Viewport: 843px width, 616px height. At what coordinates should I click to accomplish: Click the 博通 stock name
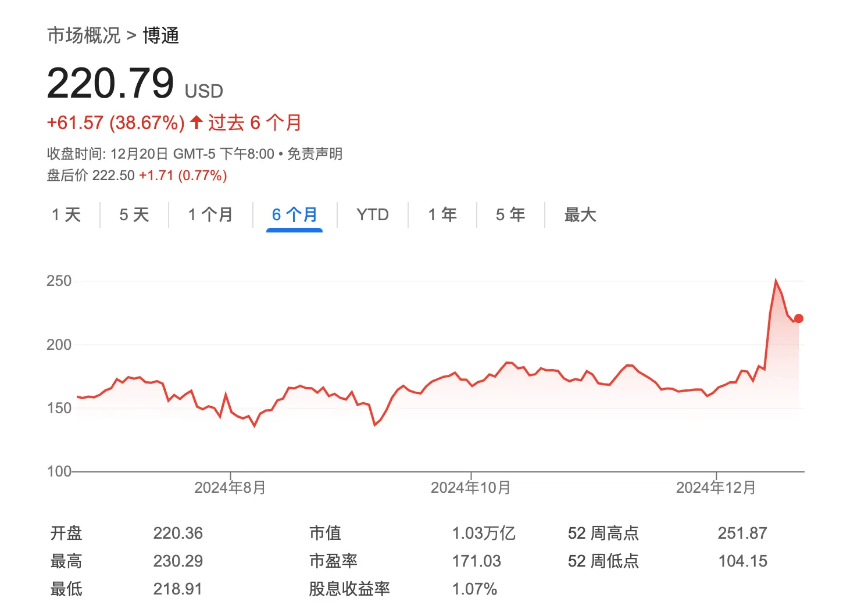[161, 35]
